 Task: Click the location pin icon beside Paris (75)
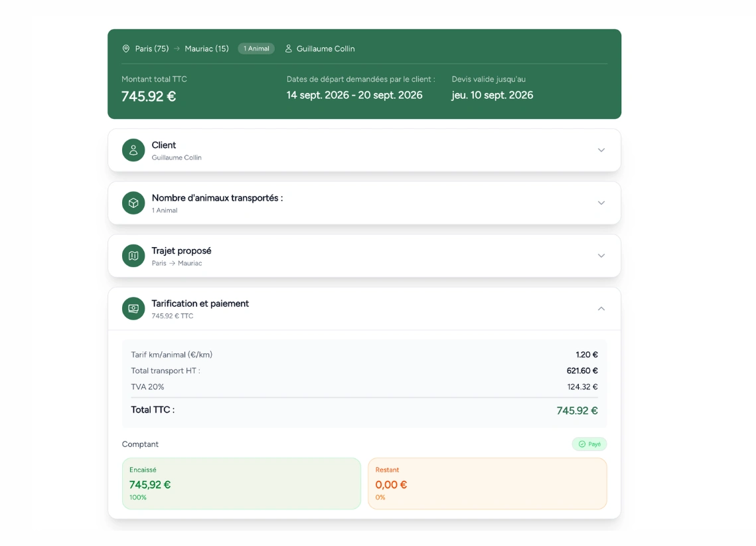point(126,48)
